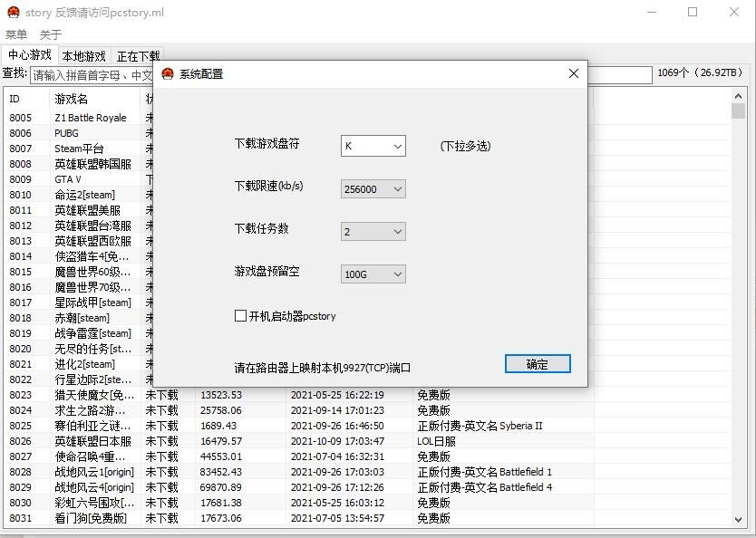This screenshot has height=538, width=756.
Task: Sort by the ID column header
Action: 25,99
